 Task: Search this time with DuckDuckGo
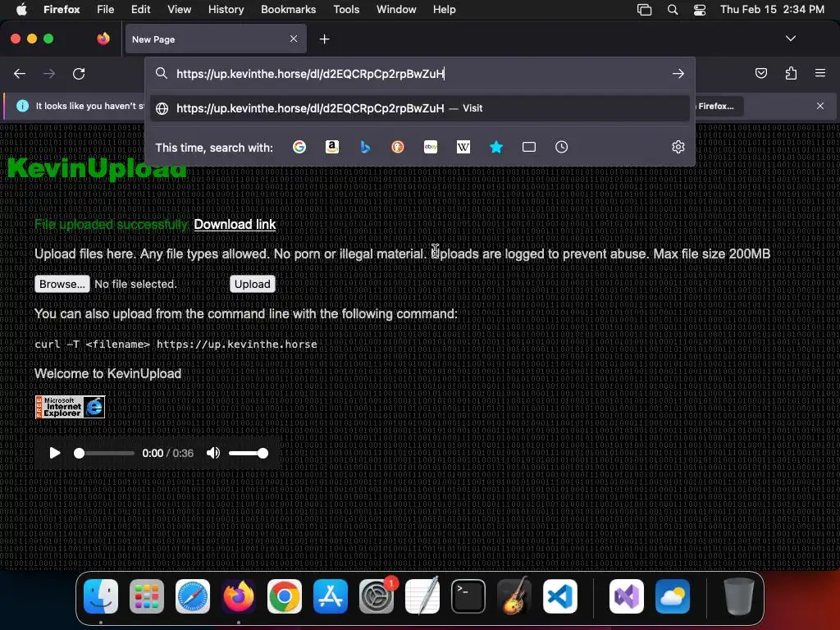pos(398,147)
